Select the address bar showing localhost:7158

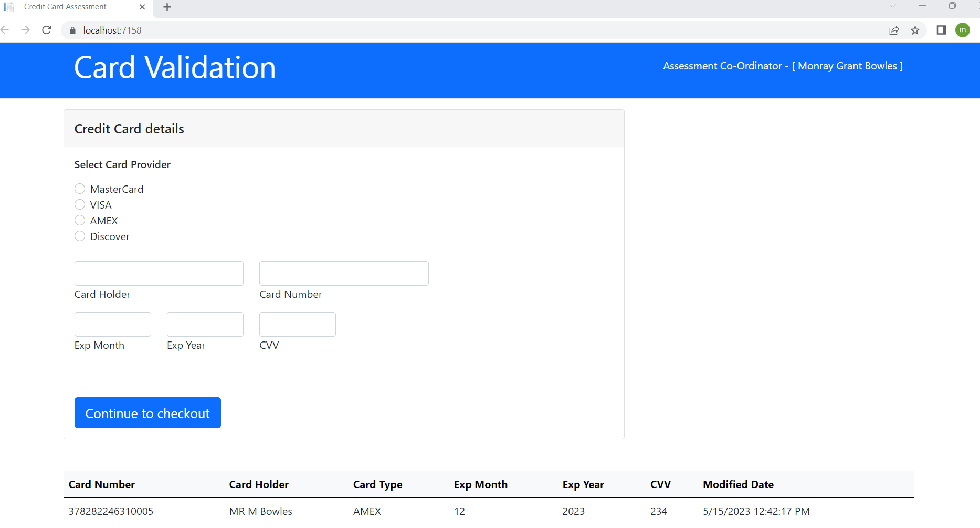point(111,30)
